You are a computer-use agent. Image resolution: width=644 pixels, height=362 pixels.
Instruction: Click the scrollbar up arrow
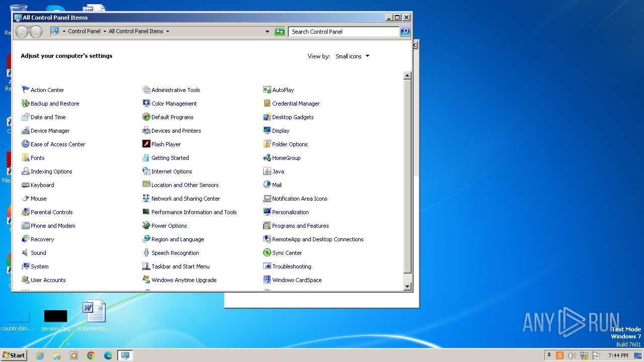[408, 75]
